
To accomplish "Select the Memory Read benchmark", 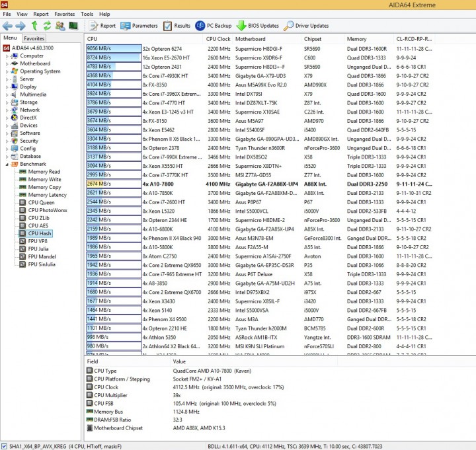I will click(44, 172).
